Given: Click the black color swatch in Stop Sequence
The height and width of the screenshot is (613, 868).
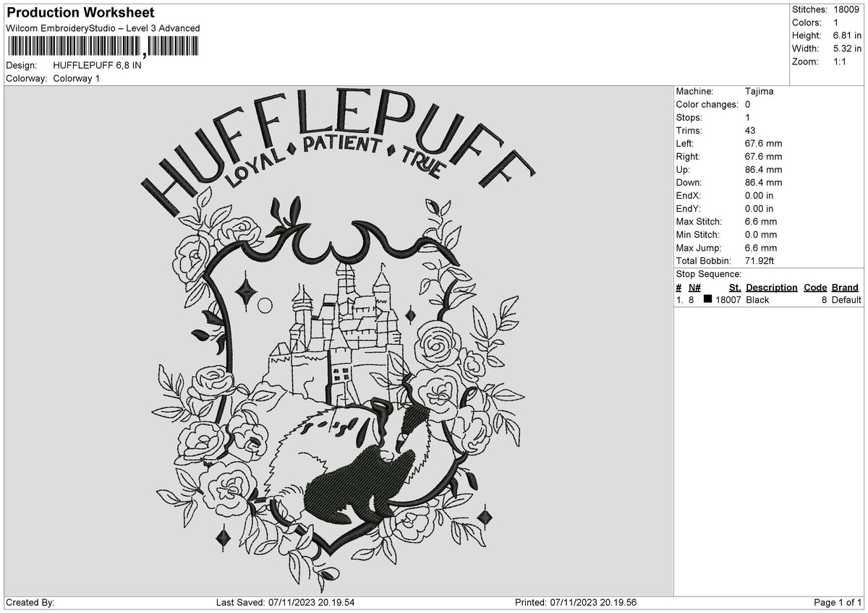Looking at the screenshot, I should click(707, 300).
